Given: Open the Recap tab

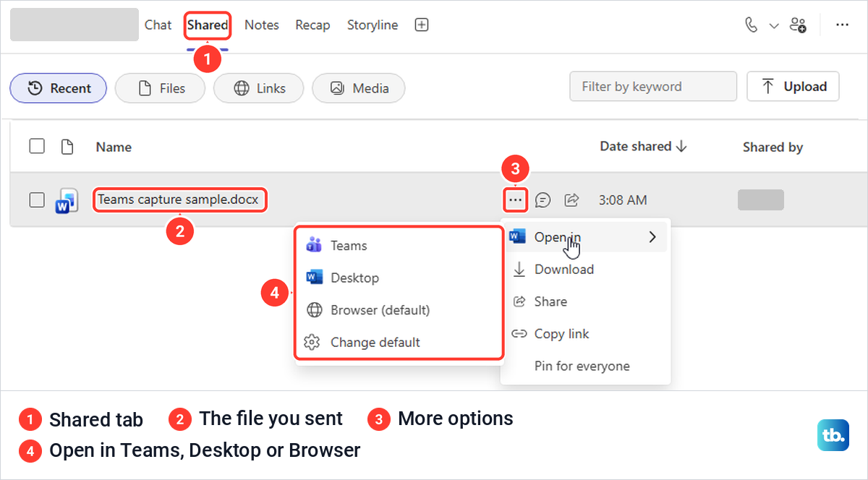Looking at the screenshot, I should point(312,25).
